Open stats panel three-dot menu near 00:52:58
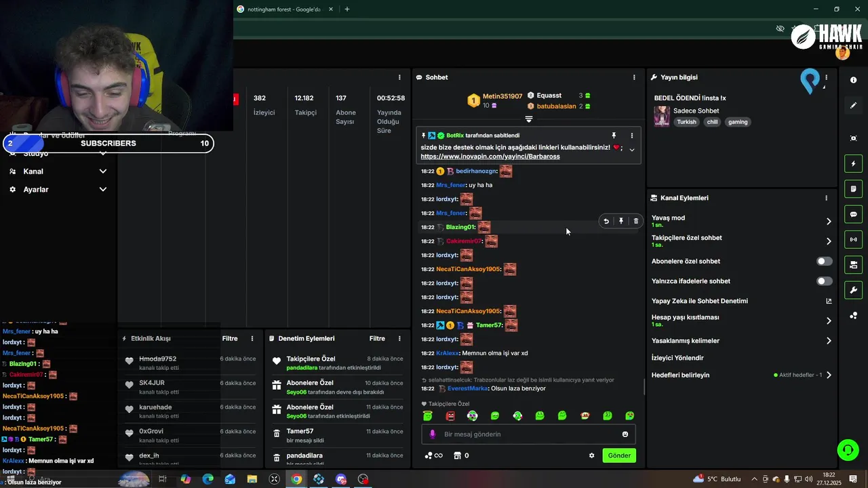The width and height of the screenshot is (868, 488). coord(399,77)
